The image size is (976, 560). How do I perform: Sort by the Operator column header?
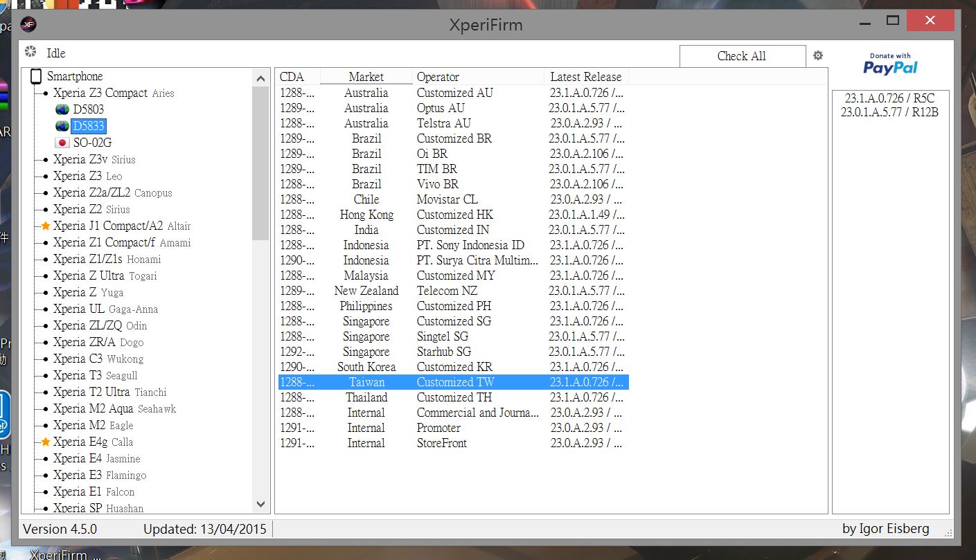tap(478, 77)
